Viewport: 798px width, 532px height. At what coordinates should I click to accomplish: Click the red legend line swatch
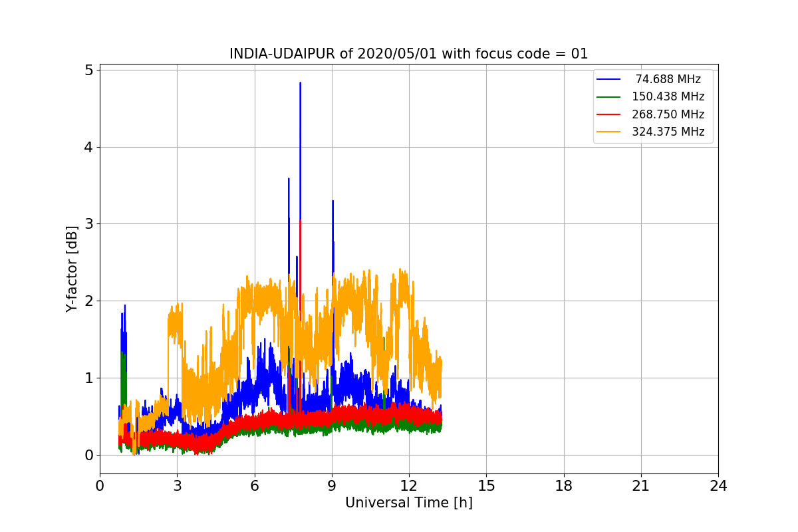coord(608,114)
